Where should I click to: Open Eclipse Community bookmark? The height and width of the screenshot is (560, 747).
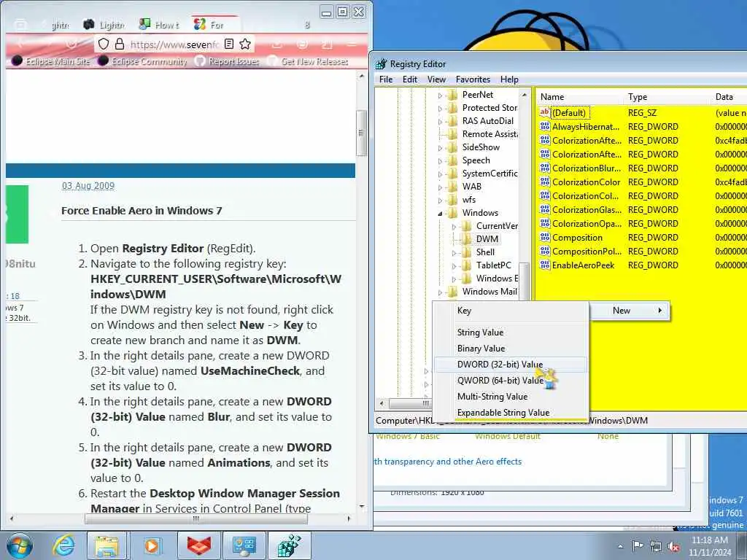(x=142, y=61)
